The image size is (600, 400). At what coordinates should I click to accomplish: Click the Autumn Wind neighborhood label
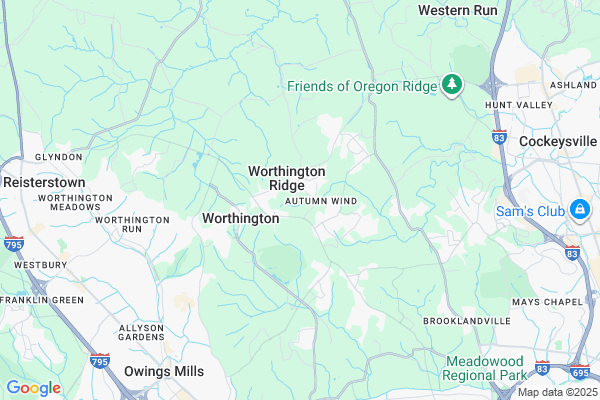click(x=321, y=201)
